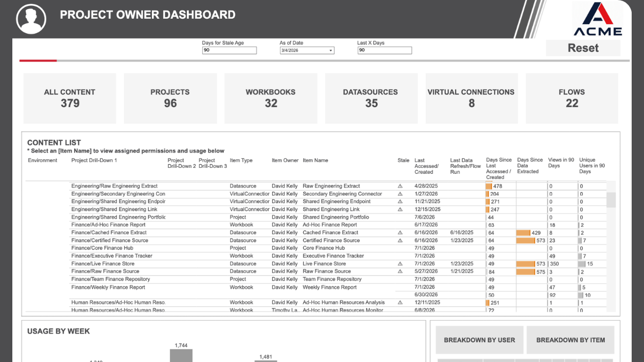Image resolution: width=644 pixels, height=362 pixels.
Task: Select the All Content 379 card
Action: pyautogui.click(x=70, y=98)
